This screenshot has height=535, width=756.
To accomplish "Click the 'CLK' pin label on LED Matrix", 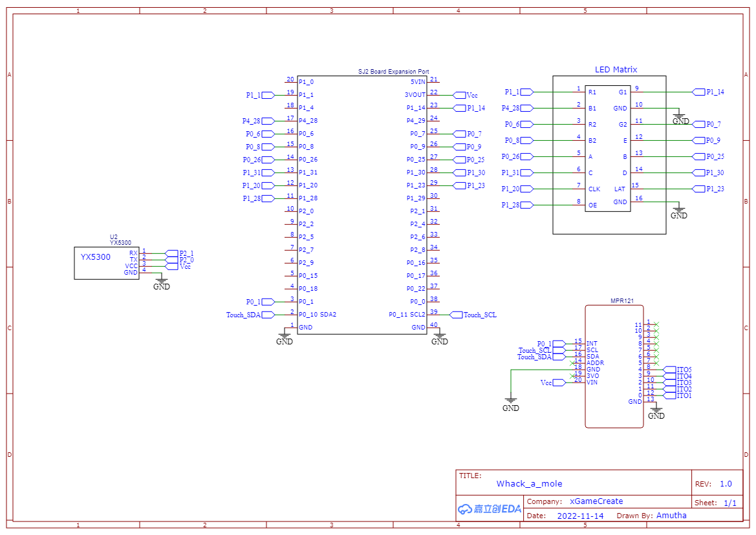I will (x=594, y=189).
